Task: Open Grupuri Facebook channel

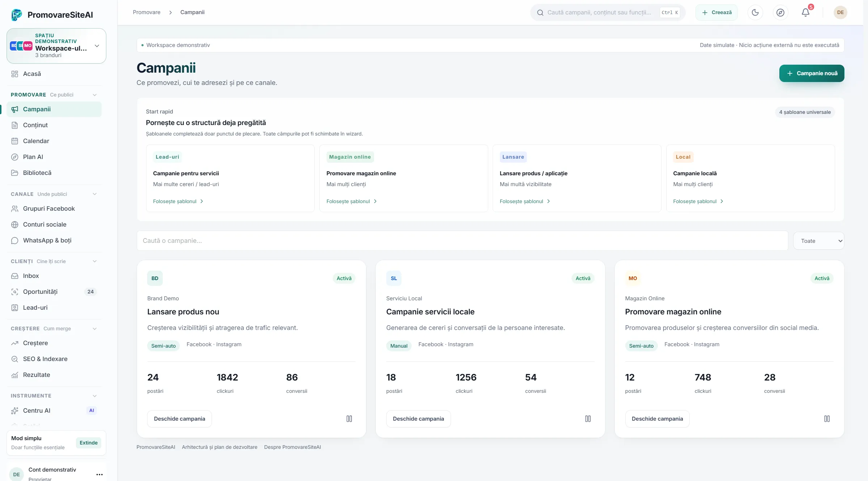Action: [54, 209]
